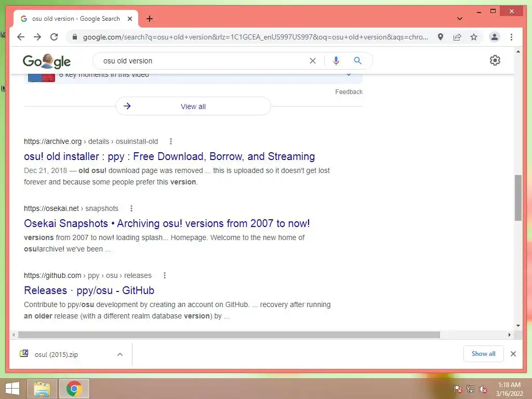
Task: Click Chrome icon in the taskbar
Action: pyautogui.click(x=74, y=389)
